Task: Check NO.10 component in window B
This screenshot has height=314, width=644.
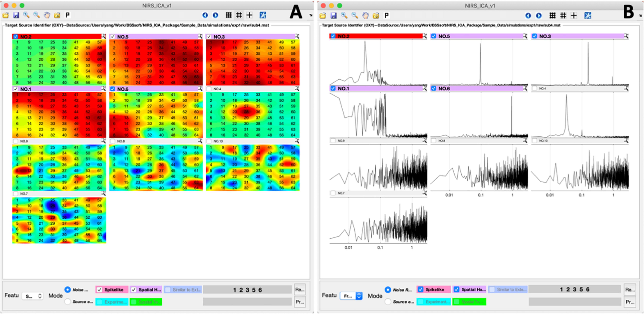Action: tap(535, 141)
